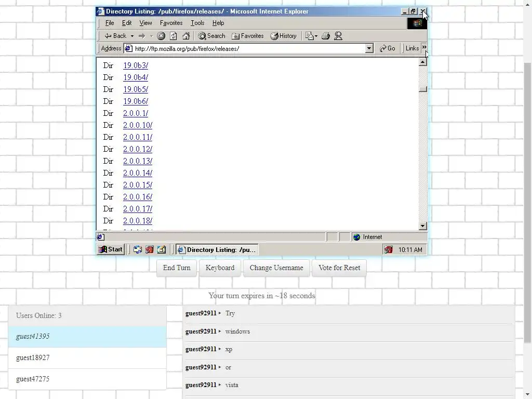The image size is (532, 399).
Task: Select the Directory Listing taskbar button
Action: click(217, 250)
